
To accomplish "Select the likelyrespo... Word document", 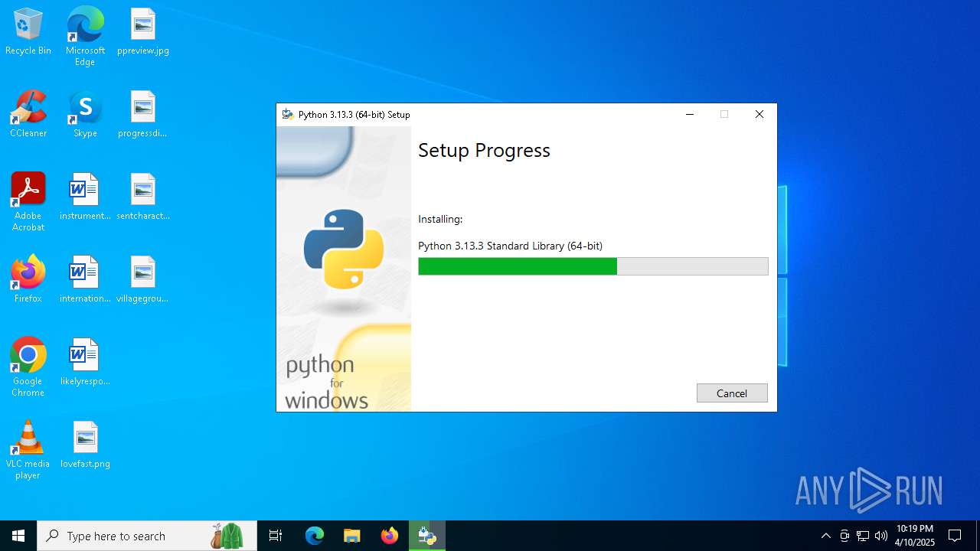I will (85, 362).
